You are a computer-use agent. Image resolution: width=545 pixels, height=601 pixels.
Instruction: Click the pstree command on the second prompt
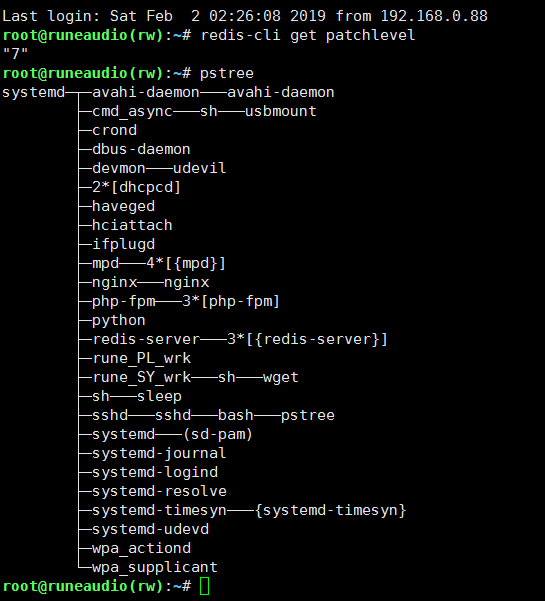click(x=227, y=73)
